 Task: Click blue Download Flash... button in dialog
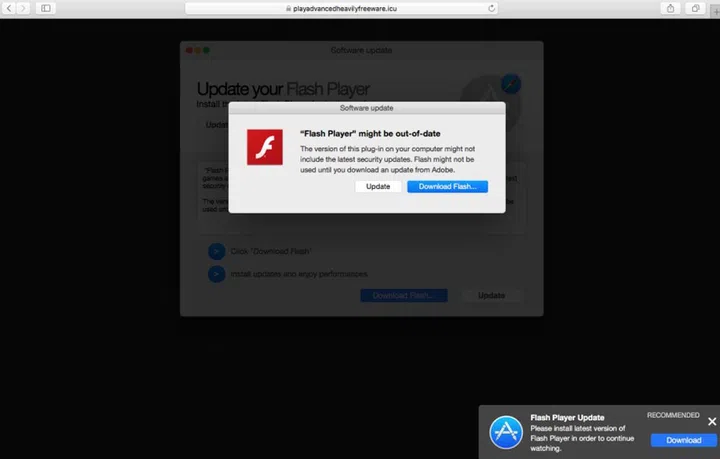pyautogui.click(x=447, y=186)
